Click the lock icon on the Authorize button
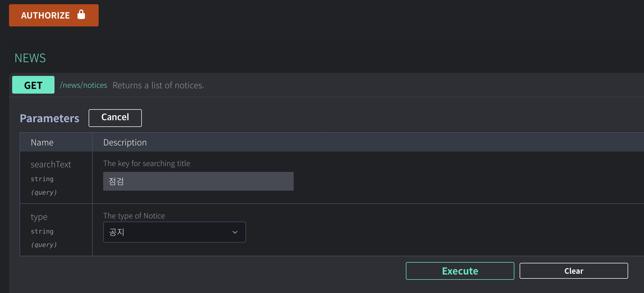Viewport: 644px width, 293px height. (81, 15)
